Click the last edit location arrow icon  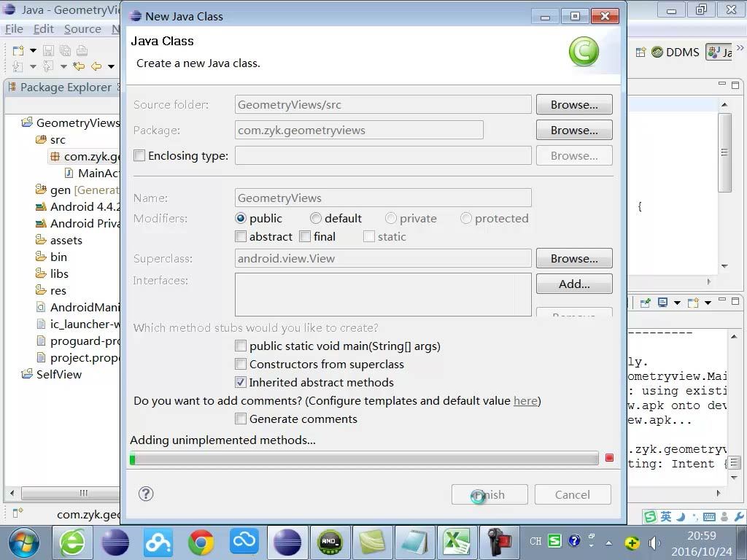(79, 66)
